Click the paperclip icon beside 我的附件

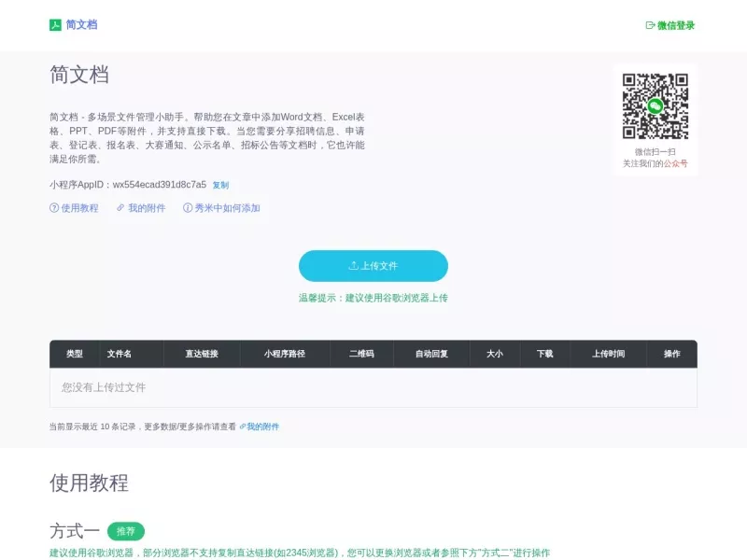pos(120,207)
